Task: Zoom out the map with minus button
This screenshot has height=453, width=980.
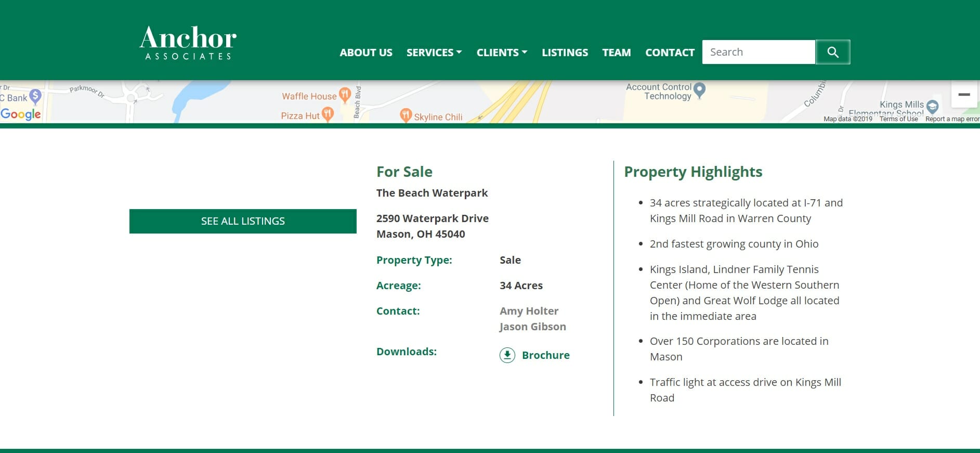Action: (964, 95)
